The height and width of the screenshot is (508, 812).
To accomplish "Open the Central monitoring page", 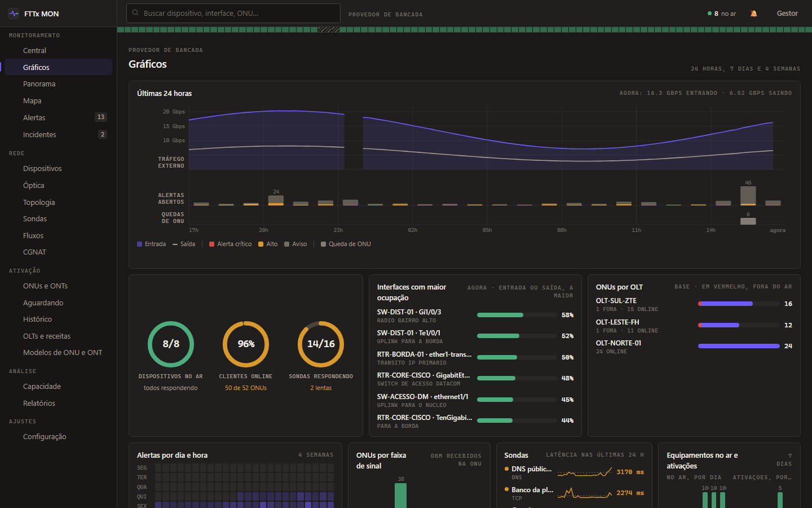I will pos(58,51).
